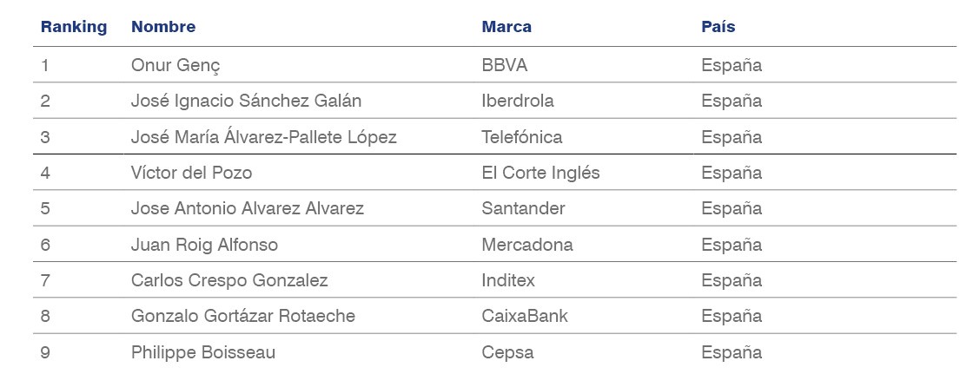Select Juan Roig Alfonso name

[x=204, y=244]
